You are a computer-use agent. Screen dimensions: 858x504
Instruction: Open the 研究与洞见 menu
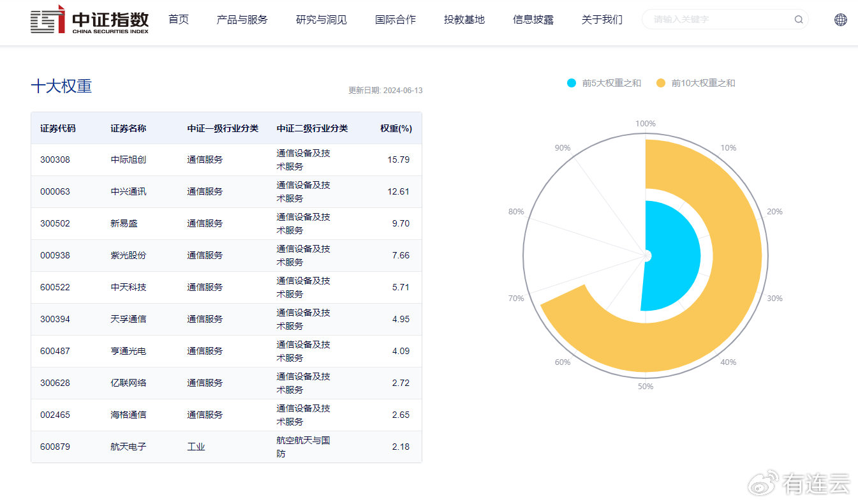[322, 19]
